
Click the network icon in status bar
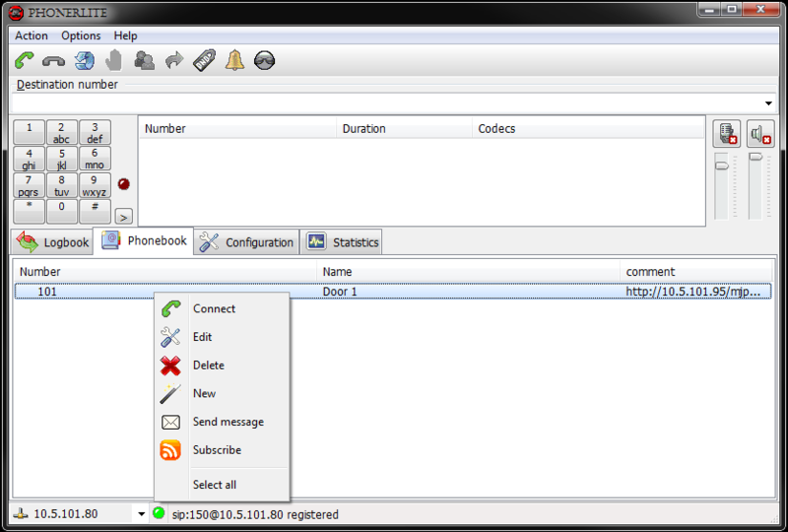(x=21, y=514)
